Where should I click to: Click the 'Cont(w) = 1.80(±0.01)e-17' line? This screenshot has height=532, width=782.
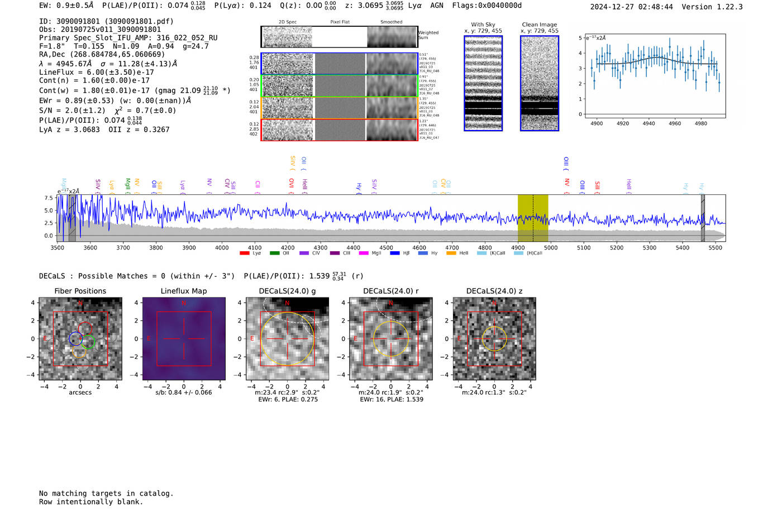pyautogui.click(x=94, y=90)
